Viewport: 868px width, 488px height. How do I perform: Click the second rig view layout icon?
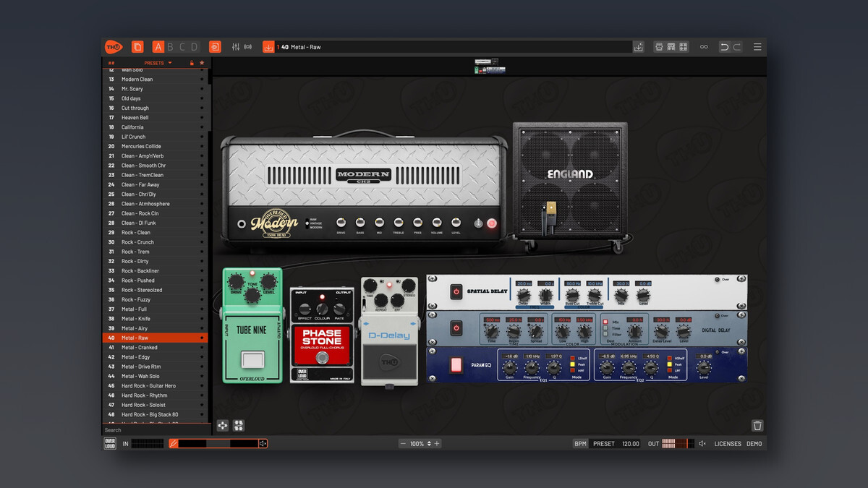point(671,47)
